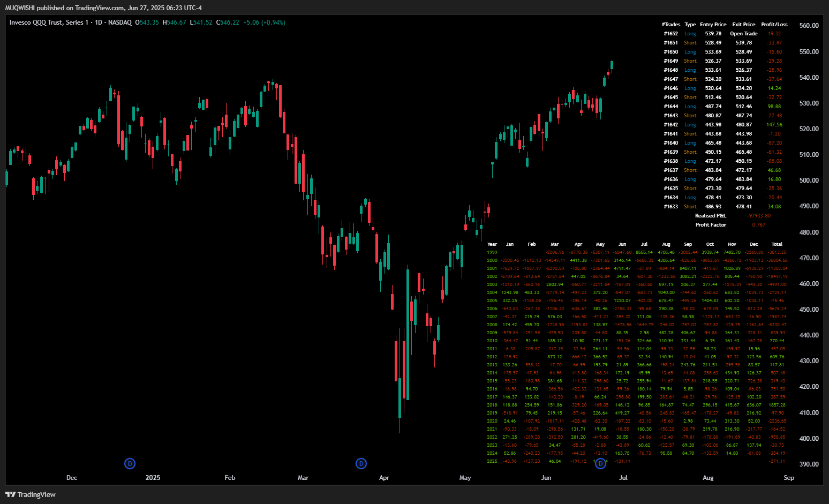Click the 540.00 price axis label
829x504 pixels.
[x=809, y=78]
